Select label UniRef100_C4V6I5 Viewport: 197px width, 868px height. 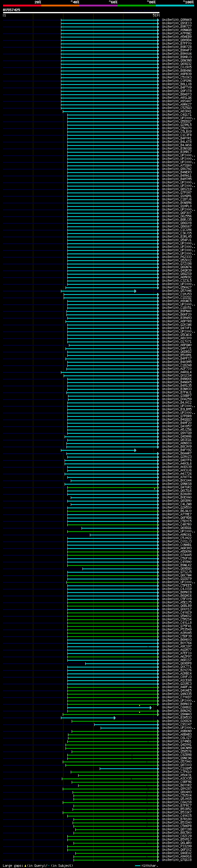pyautogui.click(x=176, y=816)
